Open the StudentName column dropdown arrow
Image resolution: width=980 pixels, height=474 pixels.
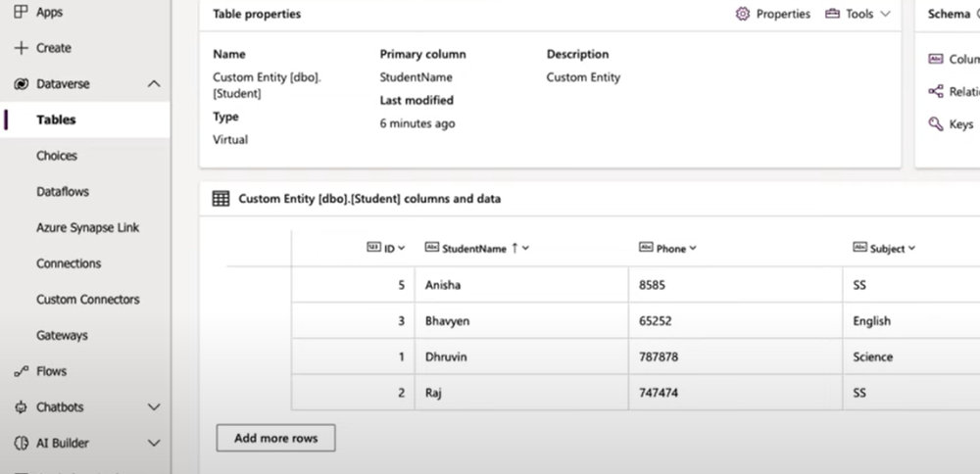pos(525,248)
